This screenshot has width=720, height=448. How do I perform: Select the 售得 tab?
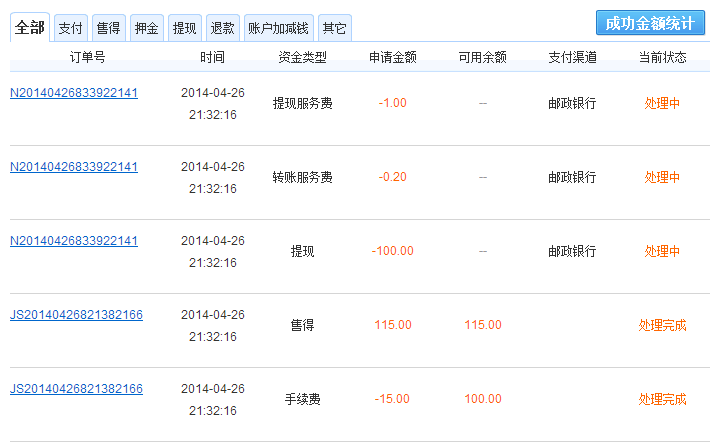(108, 28)
